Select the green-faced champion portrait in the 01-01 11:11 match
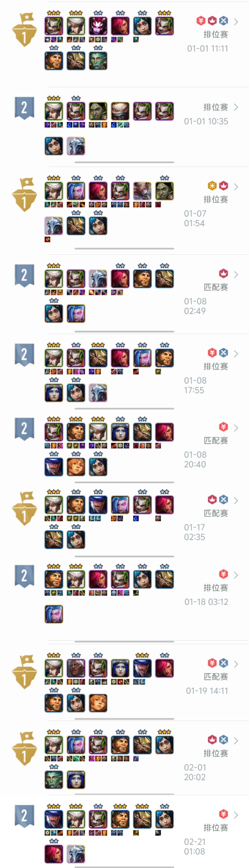The height and width of the screenshot is (868, 249). tap(98, 61)
